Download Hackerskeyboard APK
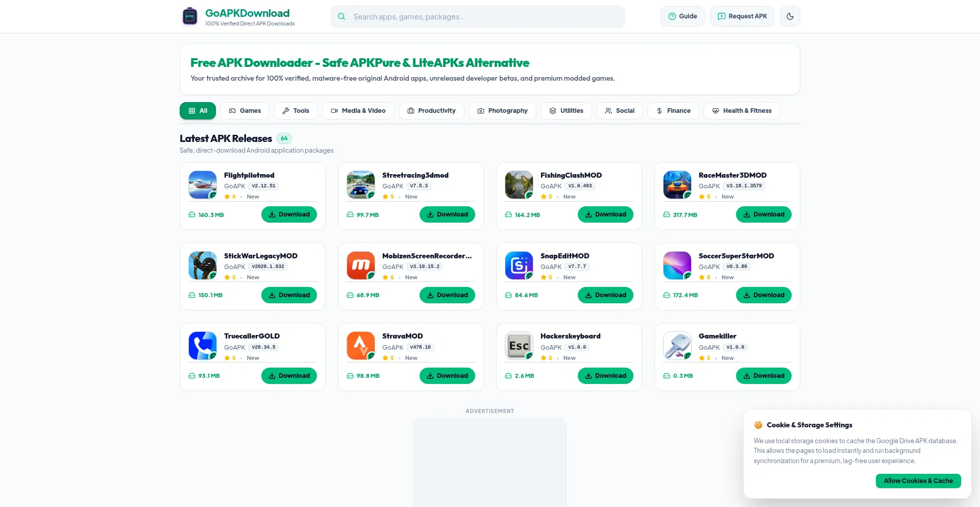 coord(605,376)
